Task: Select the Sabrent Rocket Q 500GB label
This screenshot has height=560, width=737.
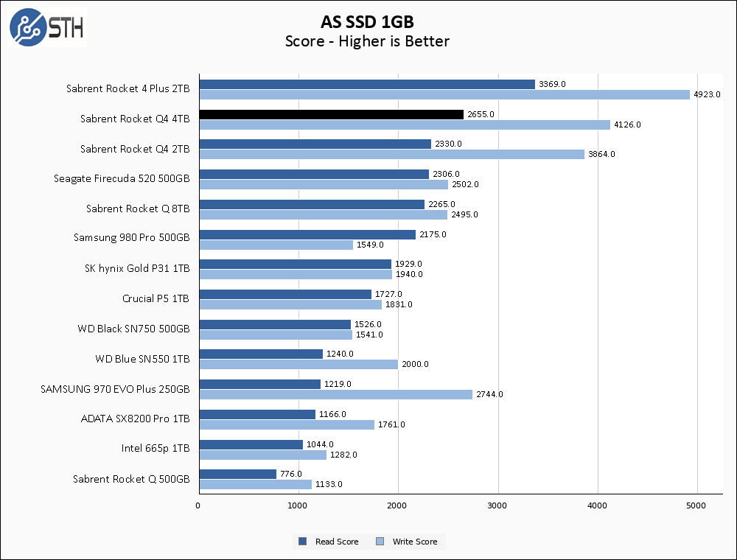Action: [x=131, y=479]
